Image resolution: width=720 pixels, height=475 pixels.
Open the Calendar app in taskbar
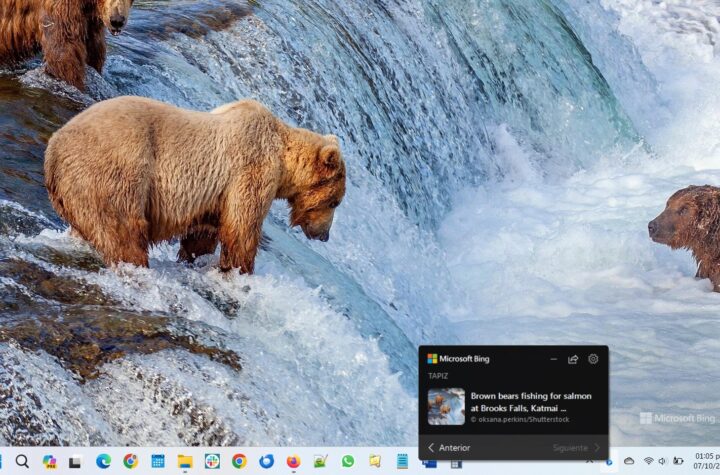point(158,461)
